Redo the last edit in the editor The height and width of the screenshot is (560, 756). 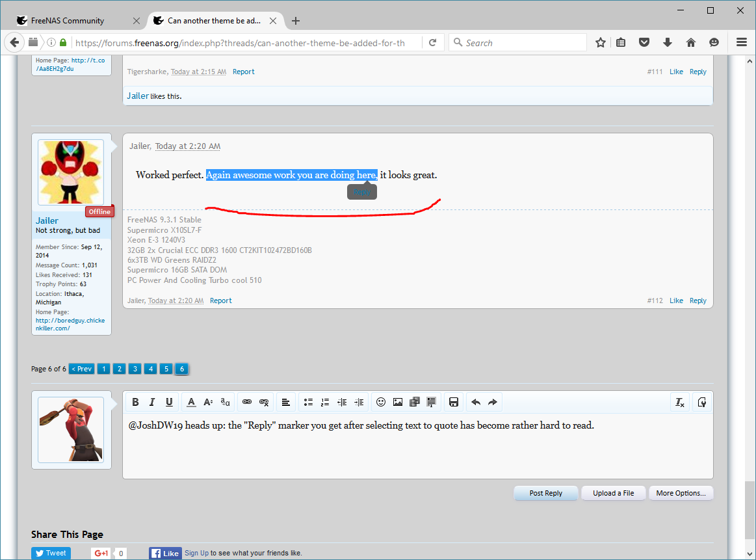coord(493,402)
